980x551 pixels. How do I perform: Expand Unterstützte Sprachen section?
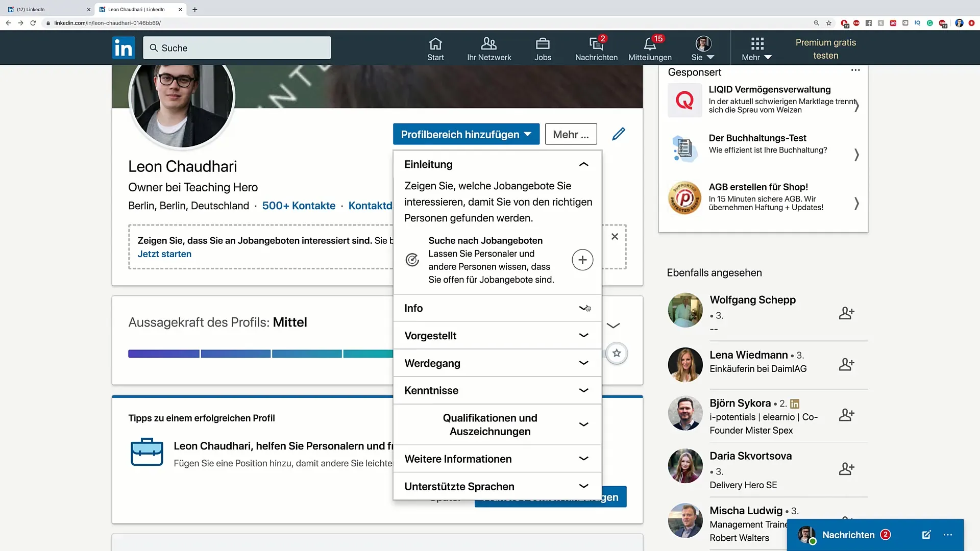[x=497, y=486]
